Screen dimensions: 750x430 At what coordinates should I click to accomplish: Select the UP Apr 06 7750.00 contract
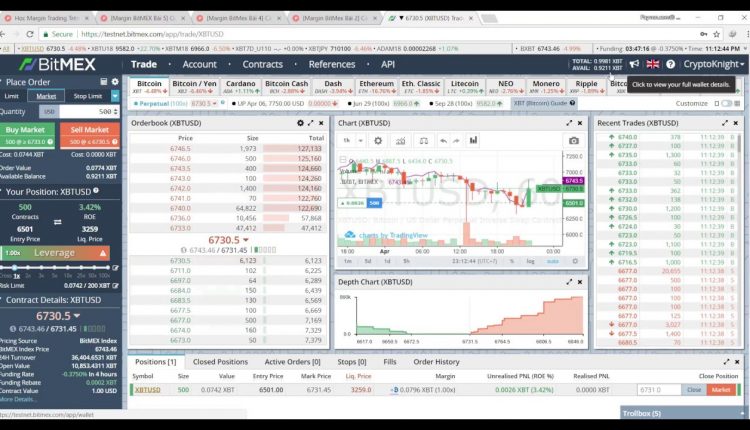pos(285,103)
